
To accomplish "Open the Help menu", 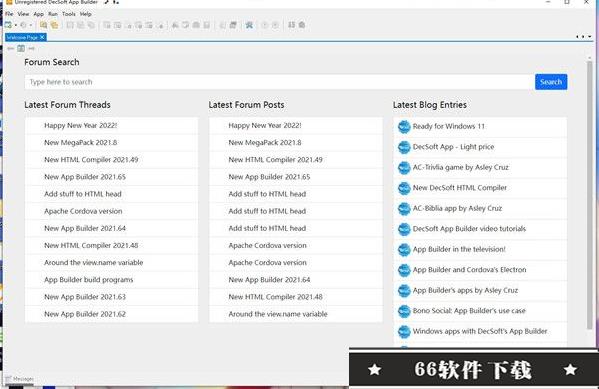I will click(86, 14).
